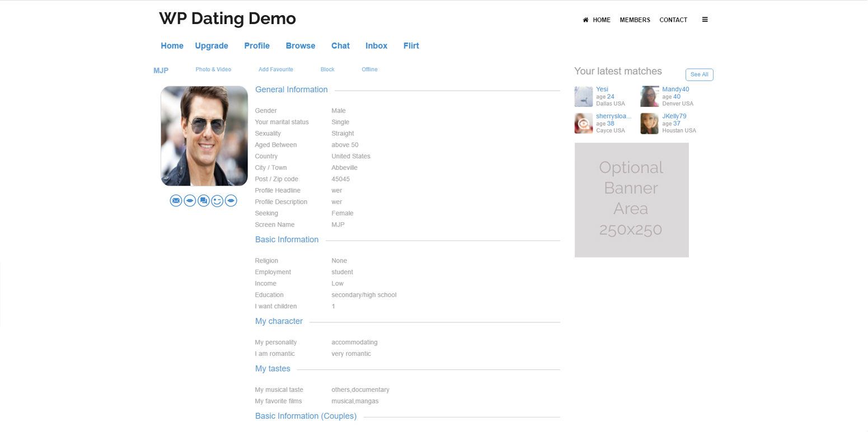
Task: Click the 'others,documentary' musical taste value
Action: 360,390
